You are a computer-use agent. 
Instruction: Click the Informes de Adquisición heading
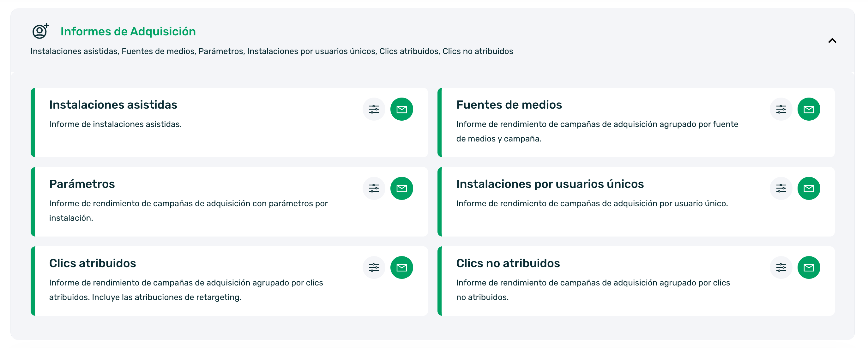tap(128, 31)
